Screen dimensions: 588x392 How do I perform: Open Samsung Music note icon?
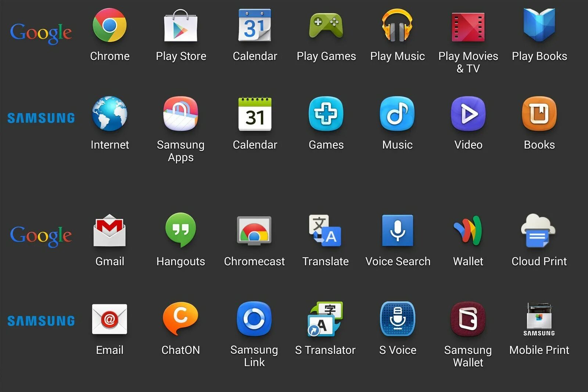coord(397,114)
